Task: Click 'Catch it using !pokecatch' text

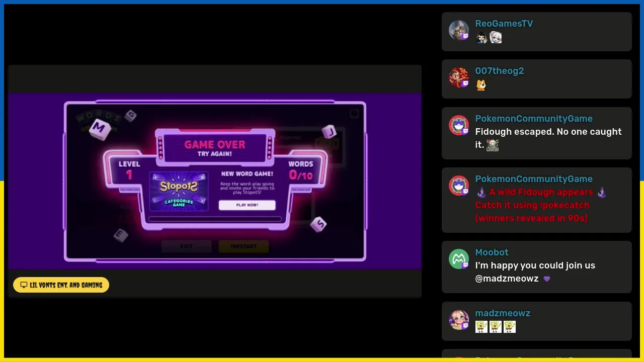Action: tap(532, 205)
